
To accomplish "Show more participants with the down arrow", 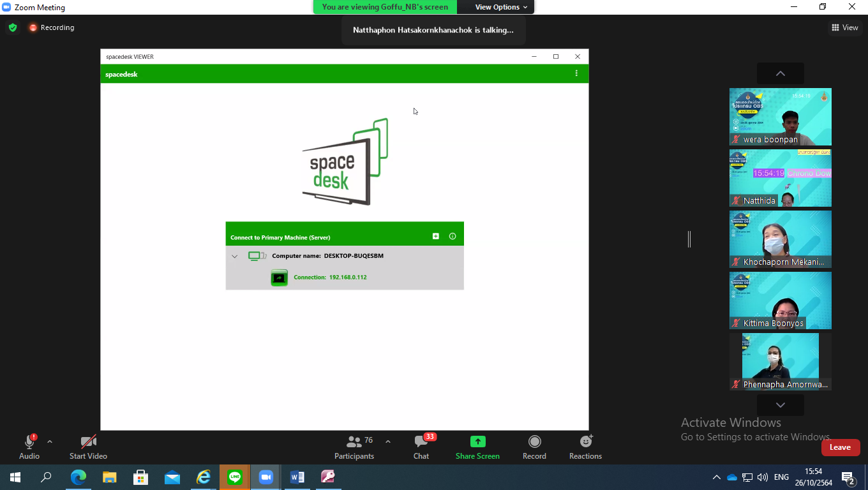I will pos(780,405).
